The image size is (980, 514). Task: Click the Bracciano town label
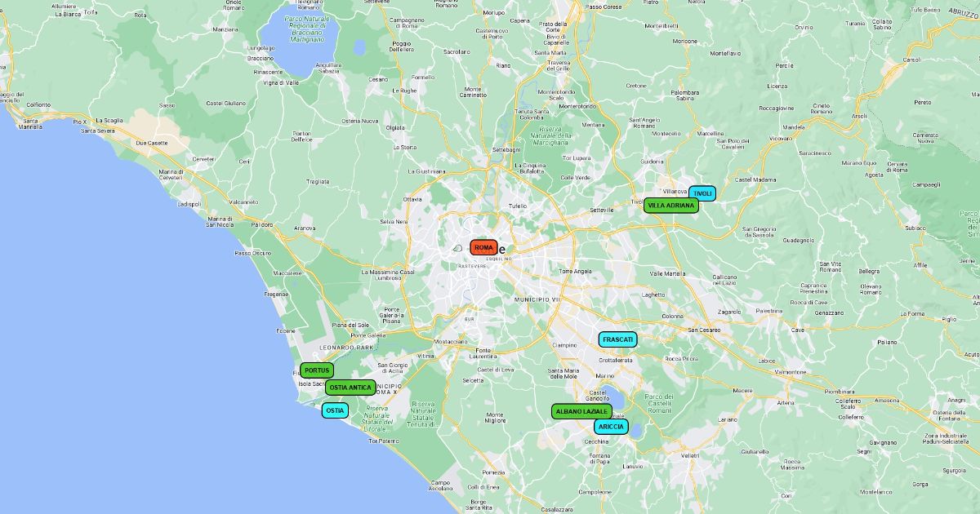tap(261, 59)
